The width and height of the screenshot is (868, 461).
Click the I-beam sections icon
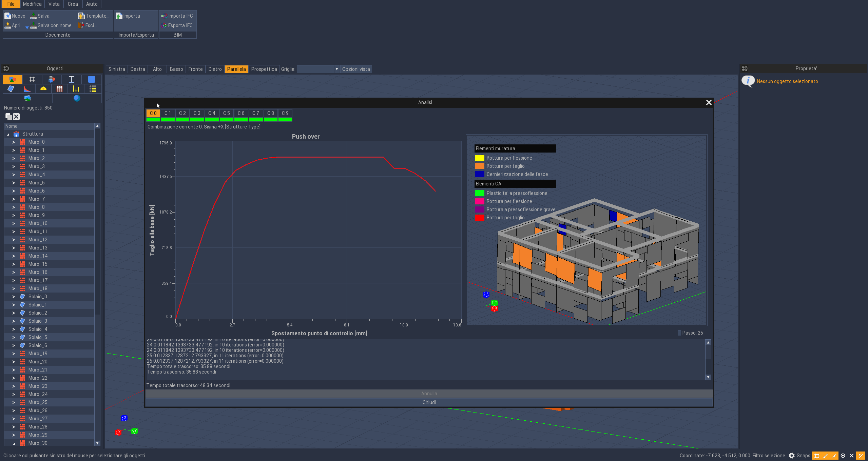pos(72,79)
